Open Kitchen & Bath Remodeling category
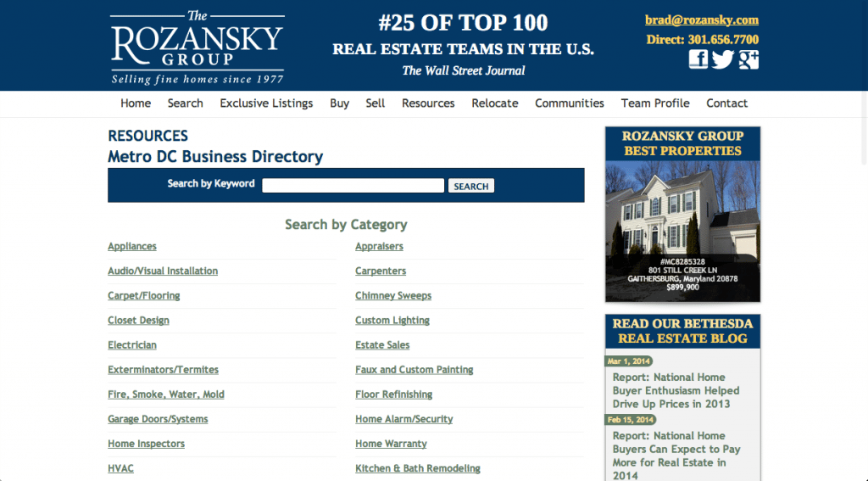The width and height of the screenshot is (868, 481). tap(418, 468)
